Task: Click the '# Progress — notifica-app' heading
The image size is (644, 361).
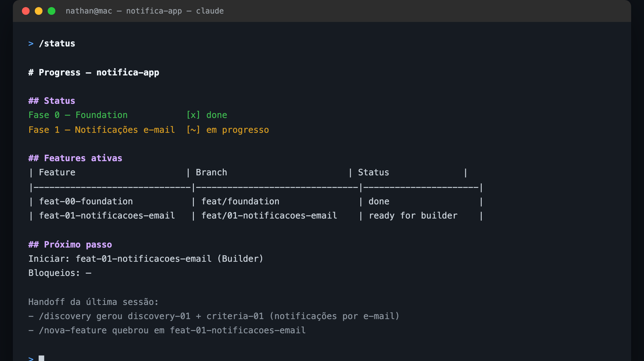Action: (94, 73)
